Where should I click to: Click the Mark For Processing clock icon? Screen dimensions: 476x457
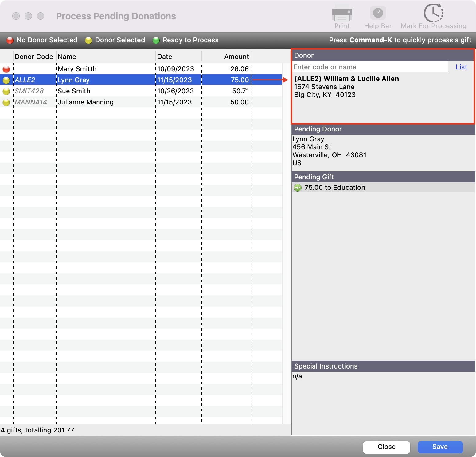tap(433, 13)
